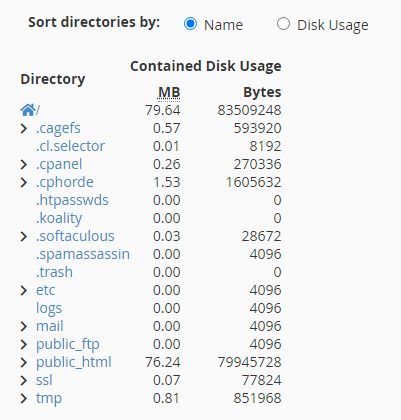This screenshot has width=401, height=420.
Task: Open the .cl.selector directory link
Action: point(70,146)
